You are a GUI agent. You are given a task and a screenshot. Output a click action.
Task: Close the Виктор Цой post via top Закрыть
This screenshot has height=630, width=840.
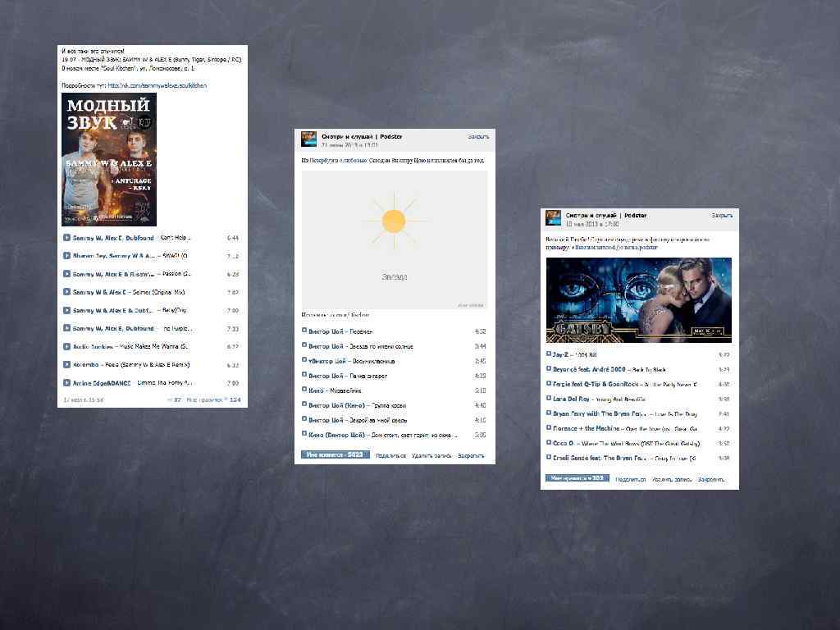(478, 137)
